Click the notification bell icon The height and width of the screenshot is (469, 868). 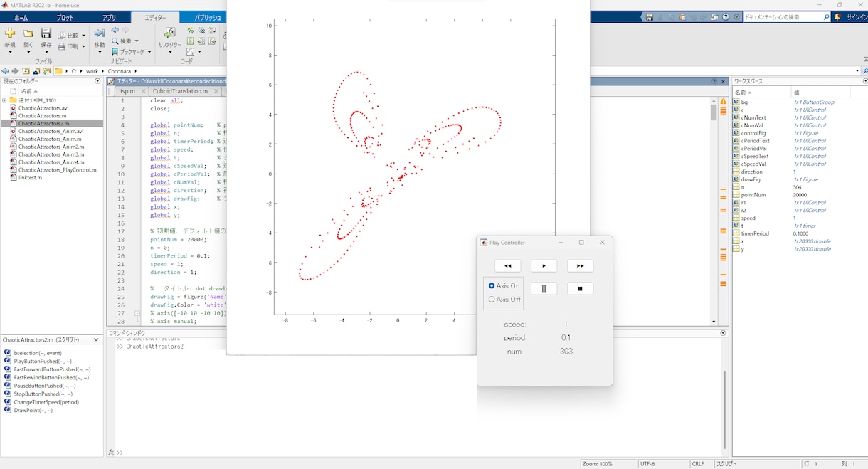point(839,16)
